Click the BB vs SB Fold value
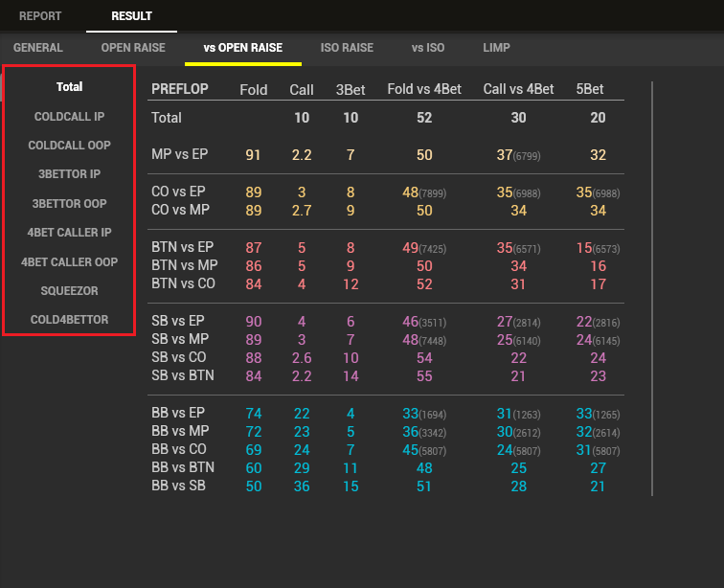Screen dimensions: 724x588 254,486
